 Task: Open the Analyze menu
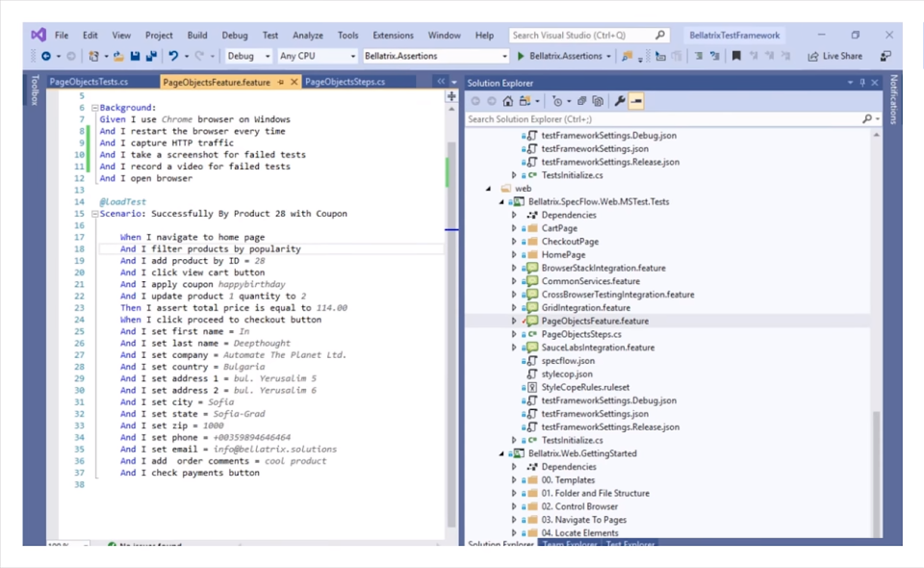[x=307, y=35]
